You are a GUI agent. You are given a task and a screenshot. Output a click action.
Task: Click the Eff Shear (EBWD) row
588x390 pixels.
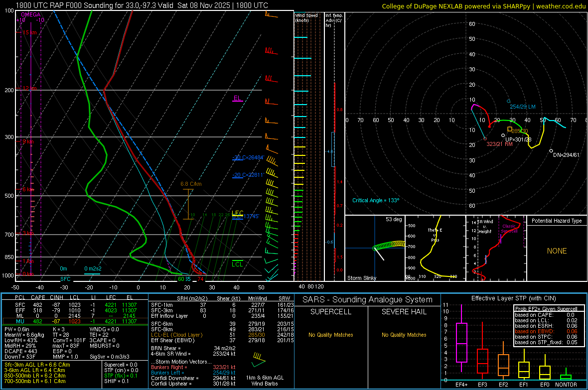pos(222,340)
